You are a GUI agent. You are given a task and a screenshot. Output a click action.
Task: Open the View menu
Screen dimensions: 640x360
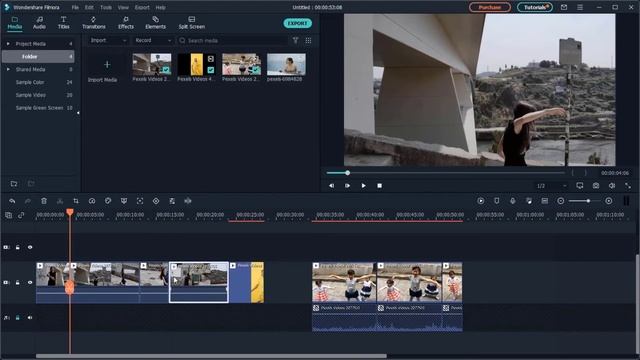123,7
